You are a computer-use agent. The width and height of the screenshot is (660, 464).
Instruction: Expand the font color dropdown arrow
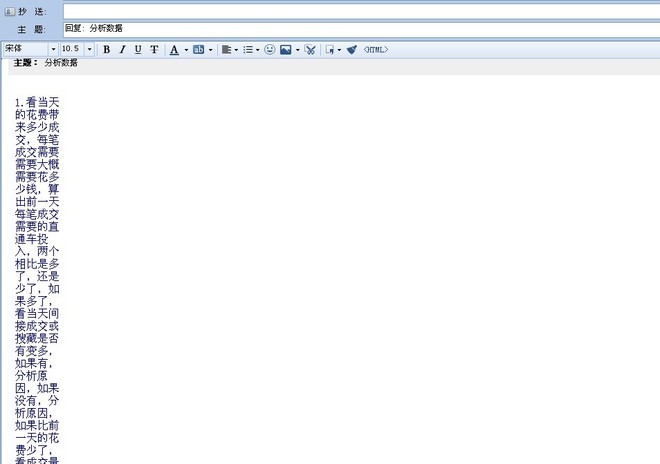[186, 50]
